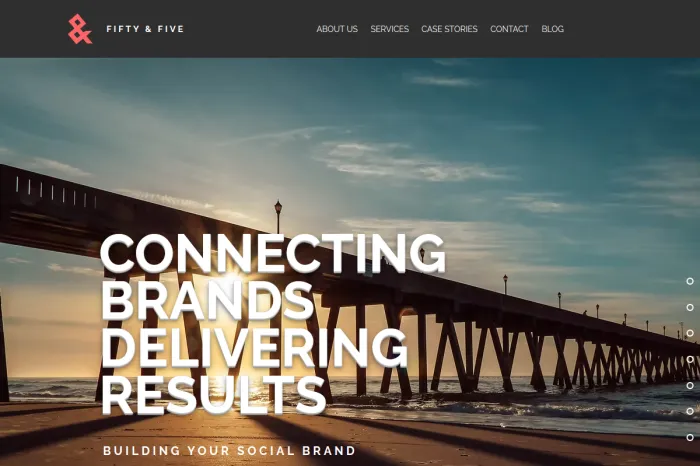Open the About Us page
This screenshot has height=466, width=700.
point(337,29)
